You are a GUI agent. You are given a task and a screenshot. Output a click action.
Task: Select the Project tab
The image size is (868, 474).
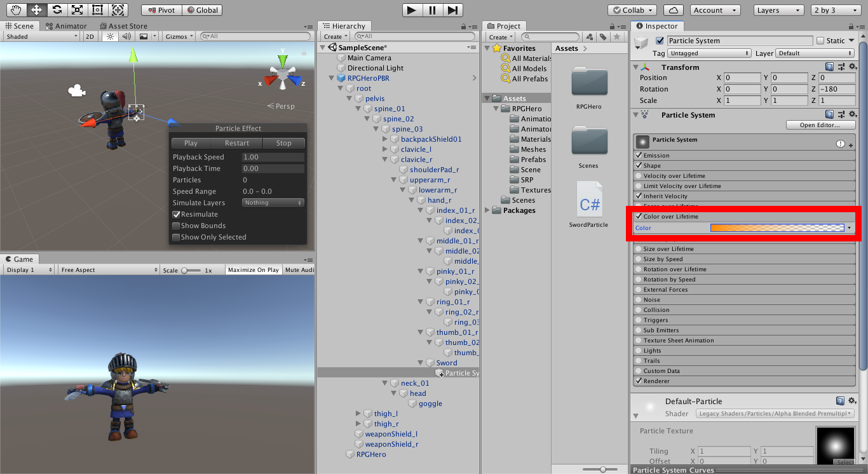pos(505,26)
